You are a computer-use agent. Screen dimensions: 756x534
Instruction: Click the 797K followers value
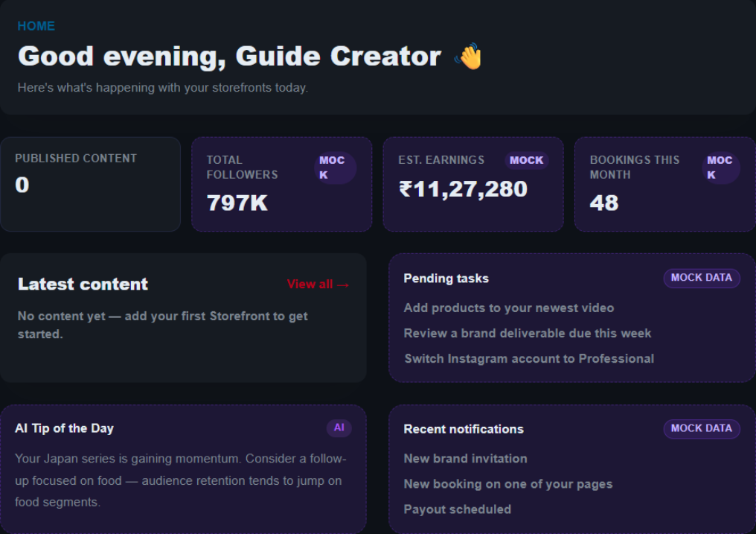(237, 203)
